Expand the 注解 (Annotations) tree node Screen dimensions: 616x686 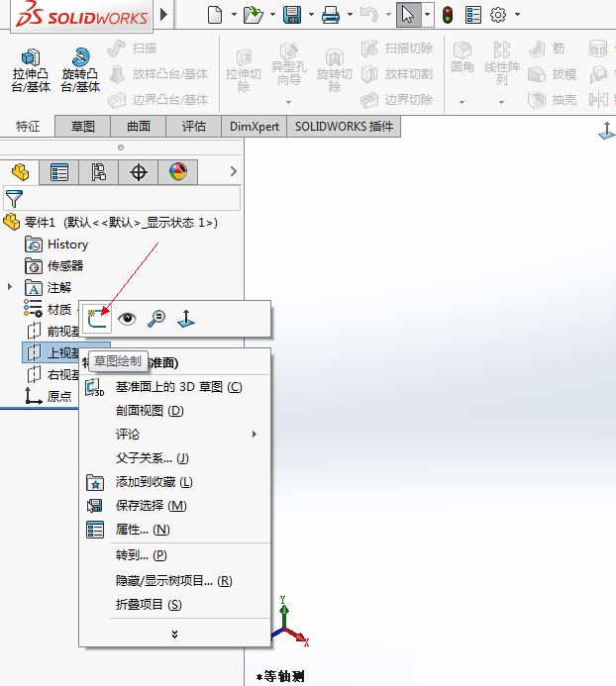tap(10, 287)
